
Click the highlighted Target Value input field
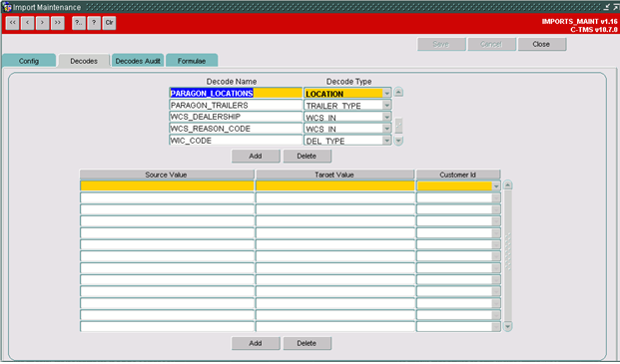click(335, 185)
